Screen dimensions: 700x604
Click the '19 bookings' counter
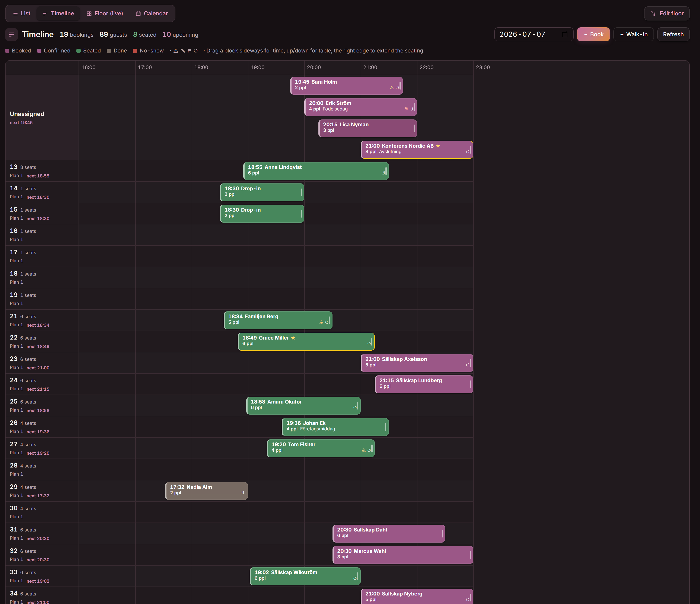point(77,34)
